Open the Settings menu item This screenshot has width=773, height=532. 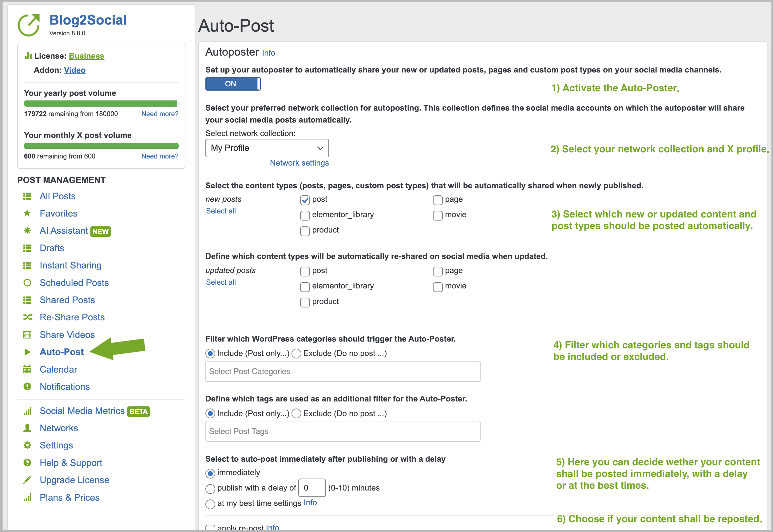point(56,445)
